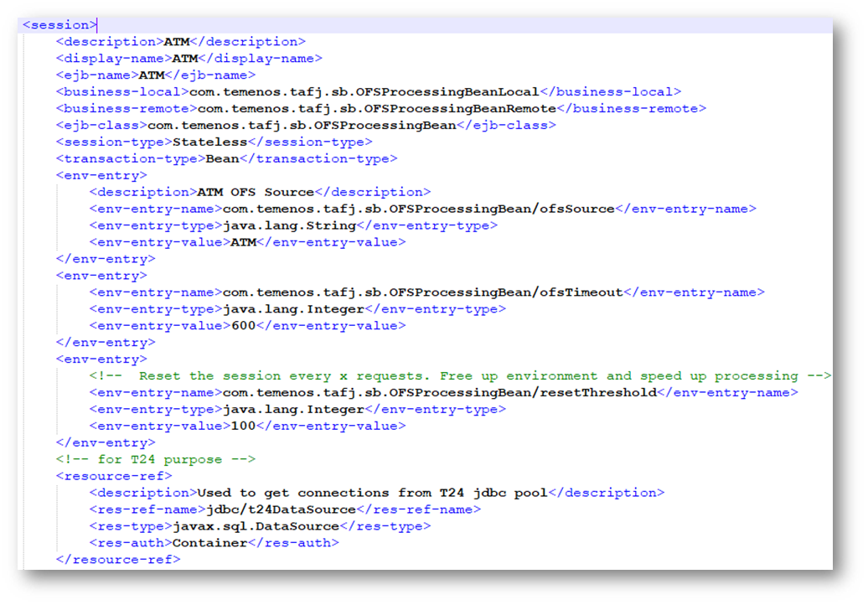Click the ejb-class OFSProcessingBean line

[305, 126]
